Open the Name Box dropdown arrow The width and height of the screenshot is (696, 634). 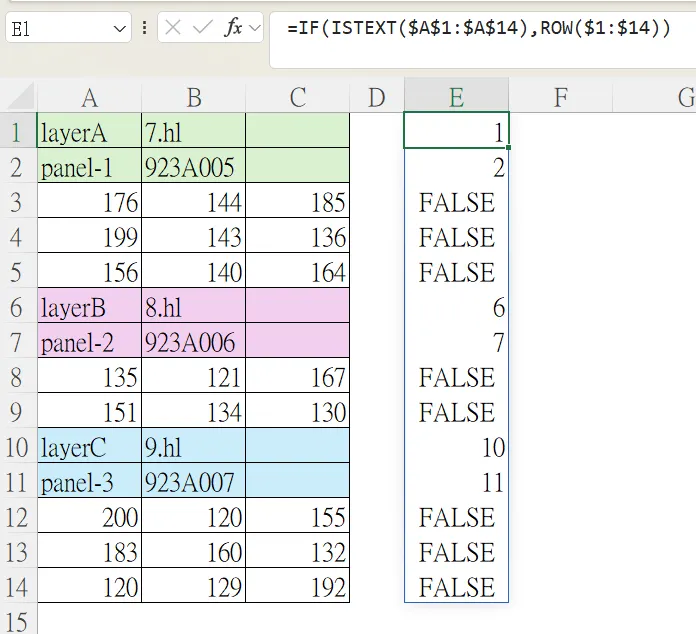pyautogui.click(x=119, y=29)
